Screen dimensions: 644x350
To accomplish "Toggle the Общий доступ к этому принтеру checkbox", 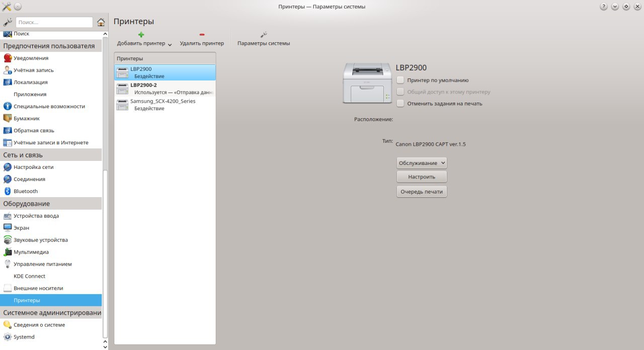I will (400, 92).
